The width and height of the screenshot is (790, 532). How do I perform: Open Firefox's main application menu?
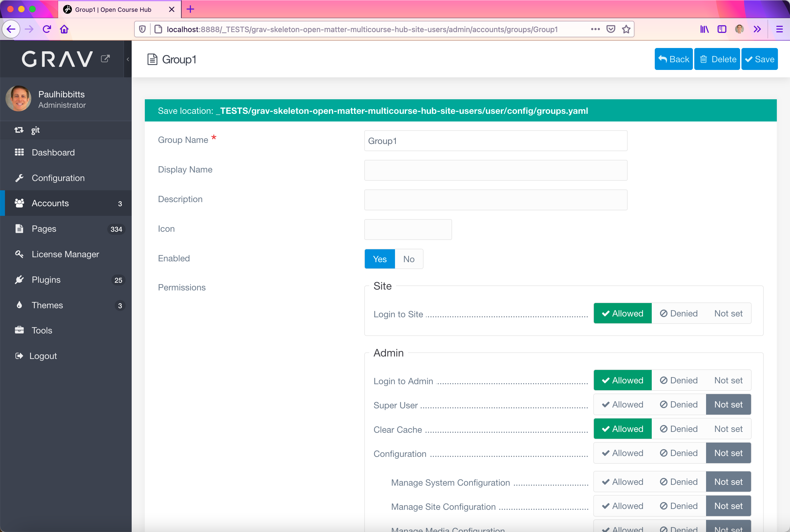coord(780,29)
